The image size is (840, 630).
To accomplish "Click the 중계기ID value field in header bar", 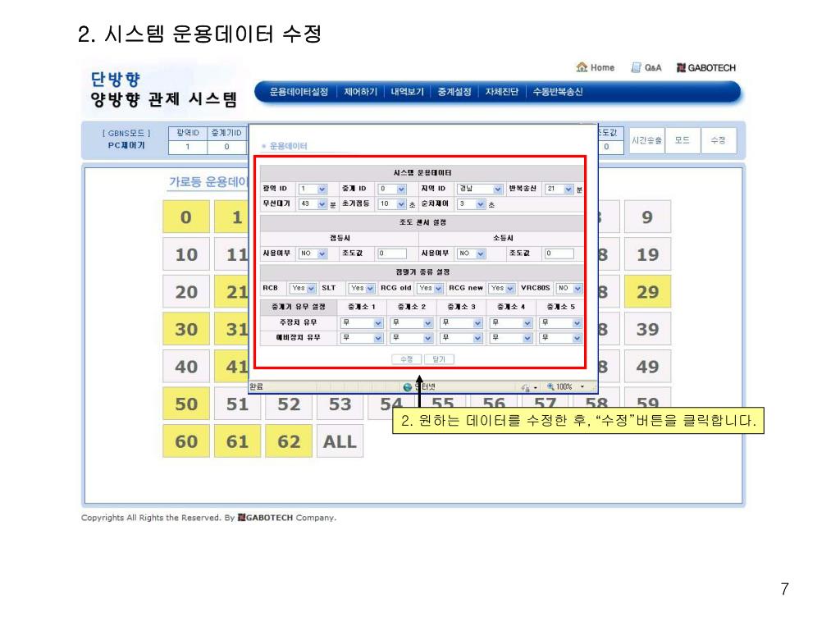I will [x=226, y=147].
